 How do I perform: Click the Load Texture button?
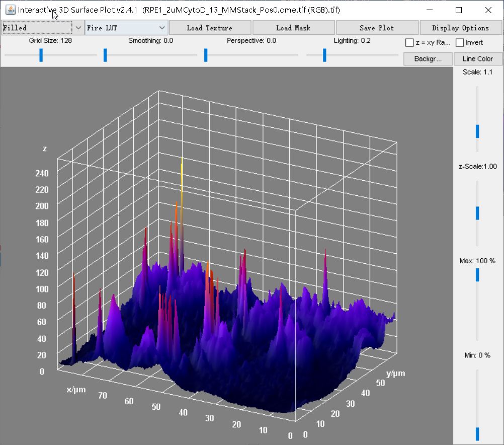209,28
